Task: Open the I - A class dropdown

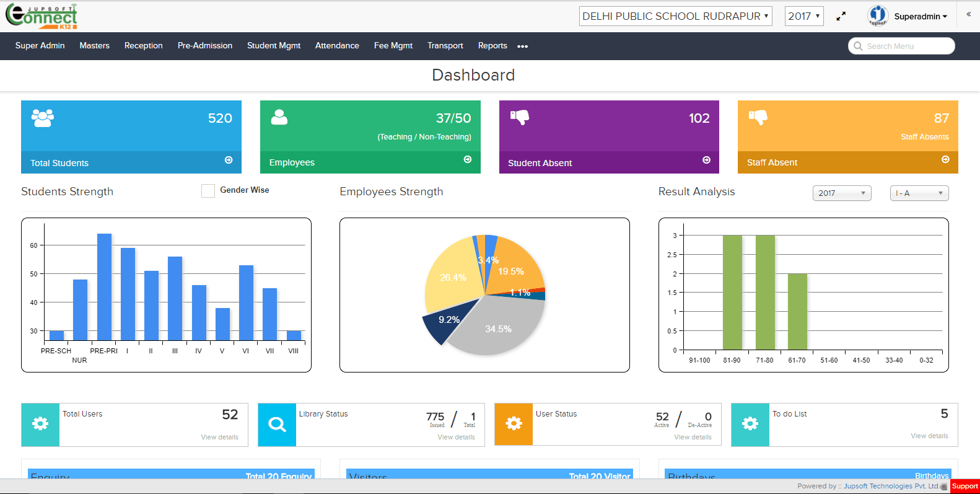Action: (x=919, y=193)
